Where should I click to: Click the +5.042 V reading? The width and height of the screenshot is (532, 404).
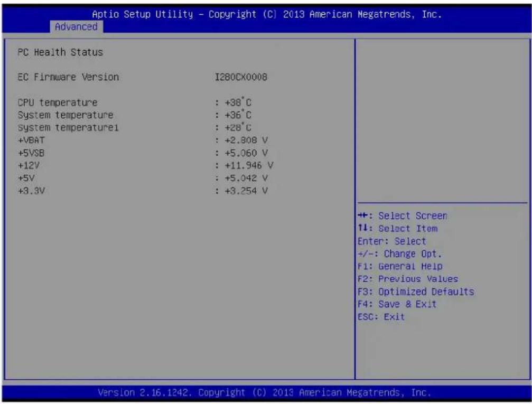tap(246, 178)
